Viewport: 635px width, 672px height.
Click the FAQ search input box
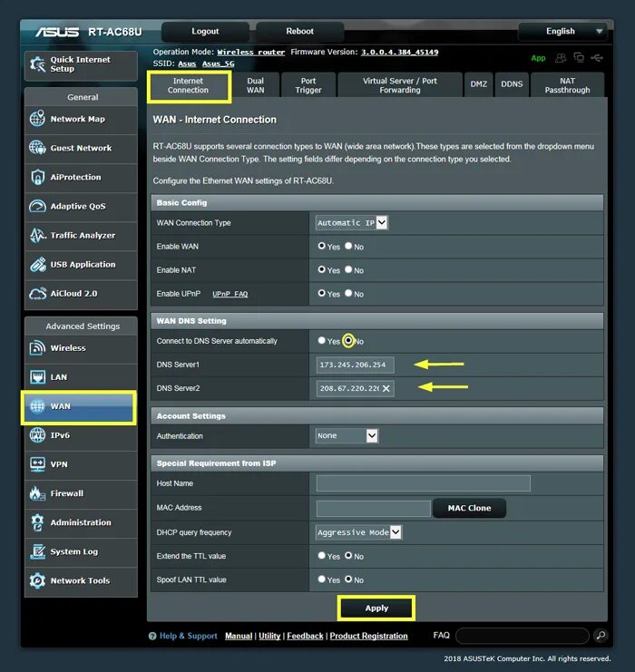pos(523,636)
